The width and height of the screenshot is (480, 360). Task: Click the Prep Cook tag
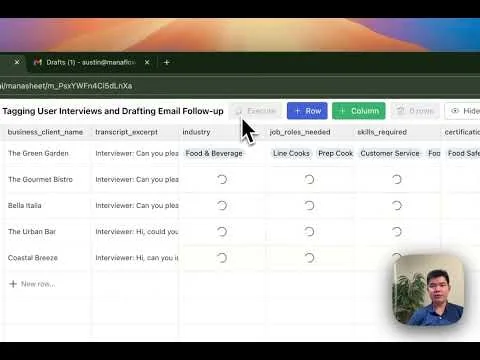(335, 153)
